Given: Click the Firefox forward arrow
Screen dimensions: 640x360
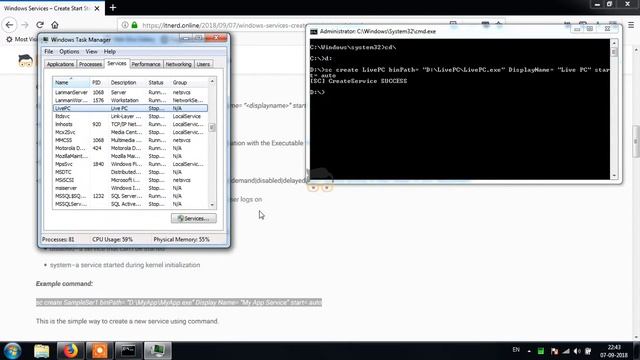Looking at the screenshot, I should point(25,25).
